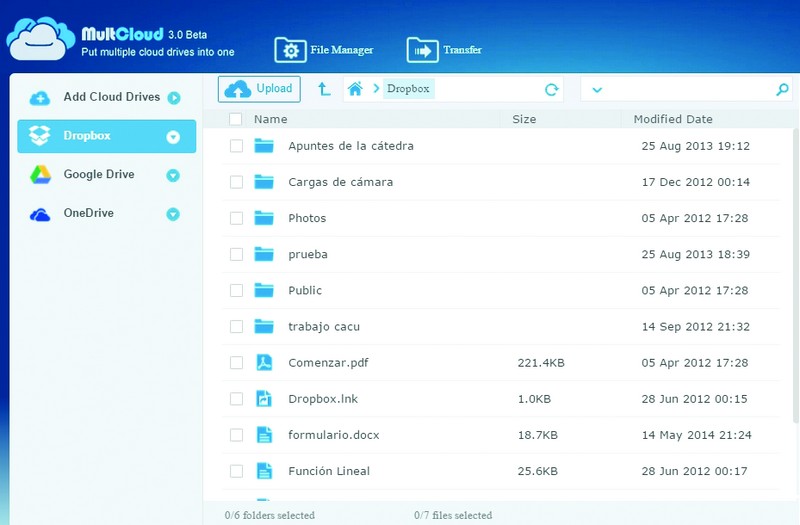Sort by the Name column header
Screen dimensions: 800x525
[270, 119]
